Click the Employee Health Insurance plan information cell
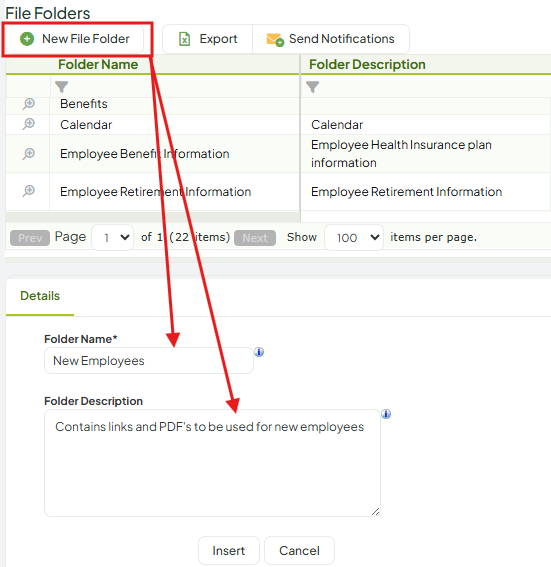 [x=426, y=154]
